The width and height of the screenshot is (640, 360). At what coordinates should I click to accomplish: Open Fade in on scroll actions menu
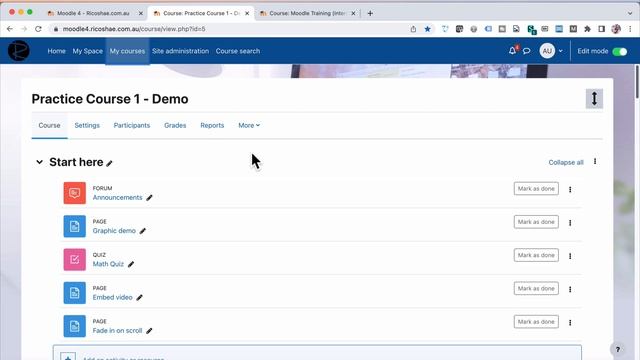pos(570,322)
